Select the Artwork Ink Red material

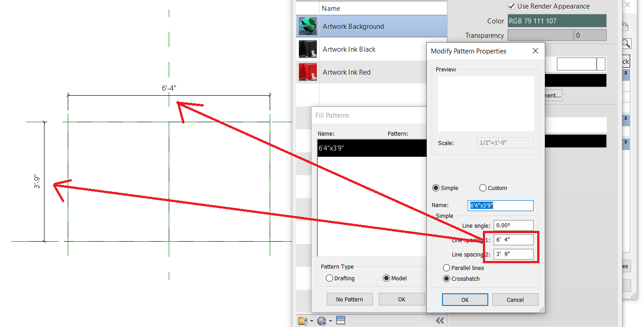pyautogui.click(x=372, y=72)
